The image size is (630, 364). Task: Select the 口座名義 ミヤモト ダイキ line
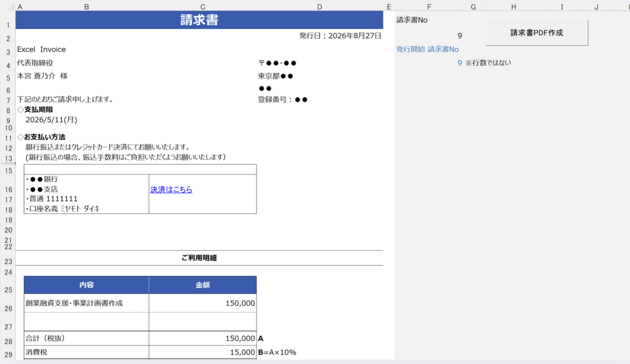63,209
